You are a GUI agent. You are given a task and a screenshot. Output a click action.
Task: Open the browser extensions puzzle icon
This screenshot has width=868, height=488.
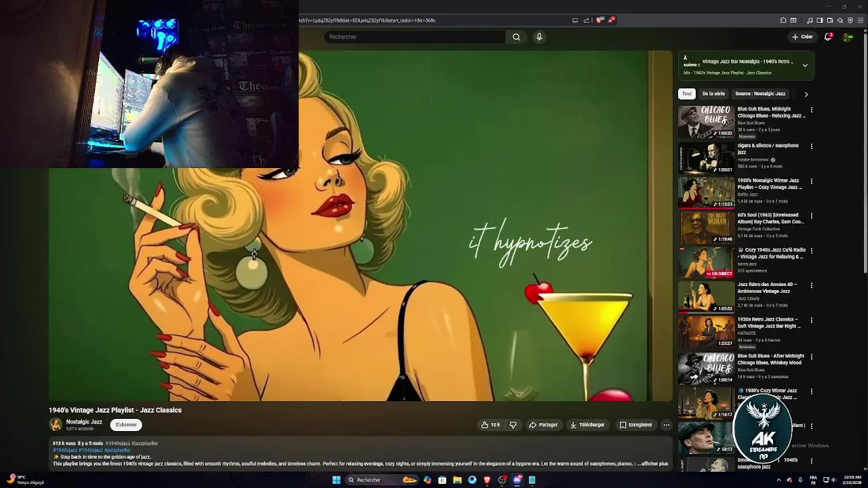(x=783, y=20)
